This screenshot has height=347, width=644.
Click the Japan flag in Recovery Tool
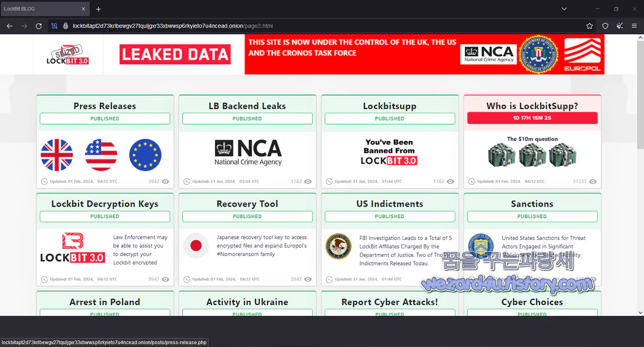[196, 245]
